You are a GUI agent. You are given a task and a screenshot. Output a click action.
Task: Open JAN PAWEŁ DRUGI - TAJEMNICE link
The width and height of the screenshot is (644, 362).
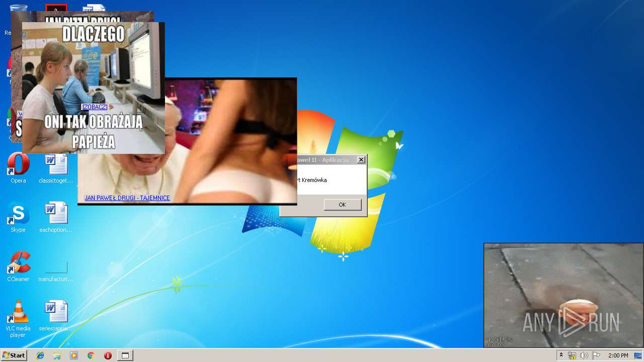(127, 198)
